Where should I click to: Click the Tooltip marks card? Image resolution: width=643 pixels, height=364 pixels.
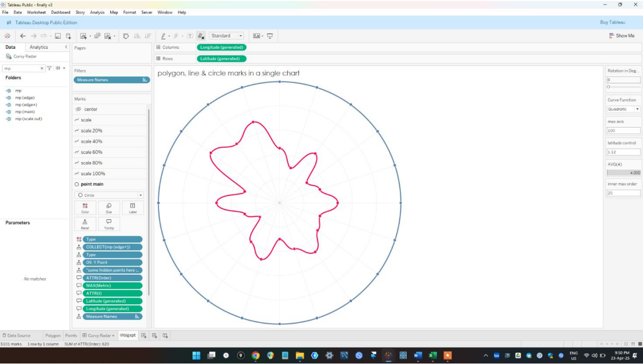point(109,224)
